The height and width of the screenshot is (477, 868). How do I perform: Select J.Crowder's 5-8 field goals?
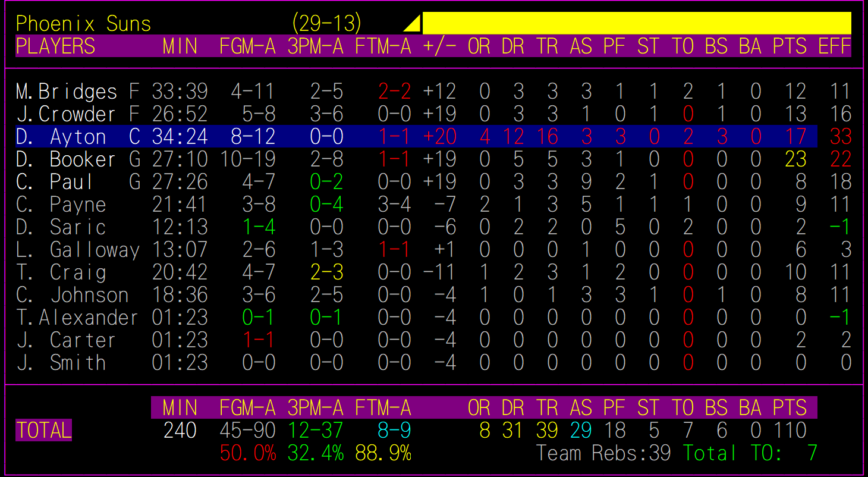click(x=259, y=114)
